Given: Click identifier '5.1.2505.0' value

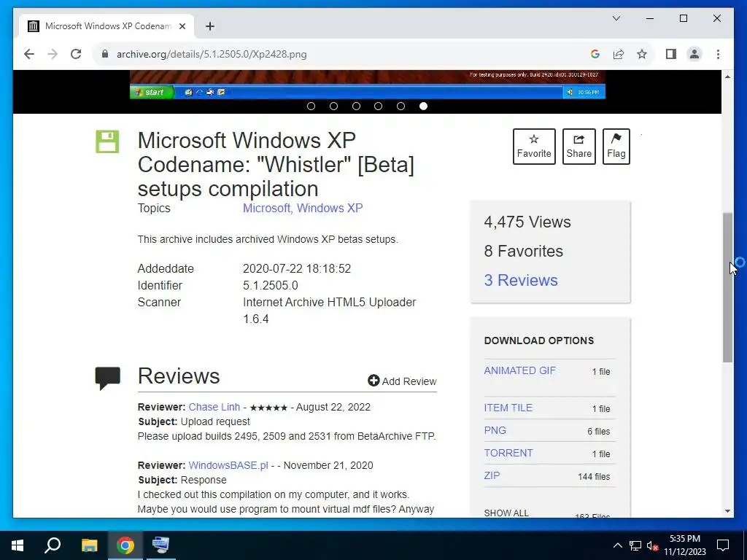Looking at the screenshot, I should [x=271, y=285].
